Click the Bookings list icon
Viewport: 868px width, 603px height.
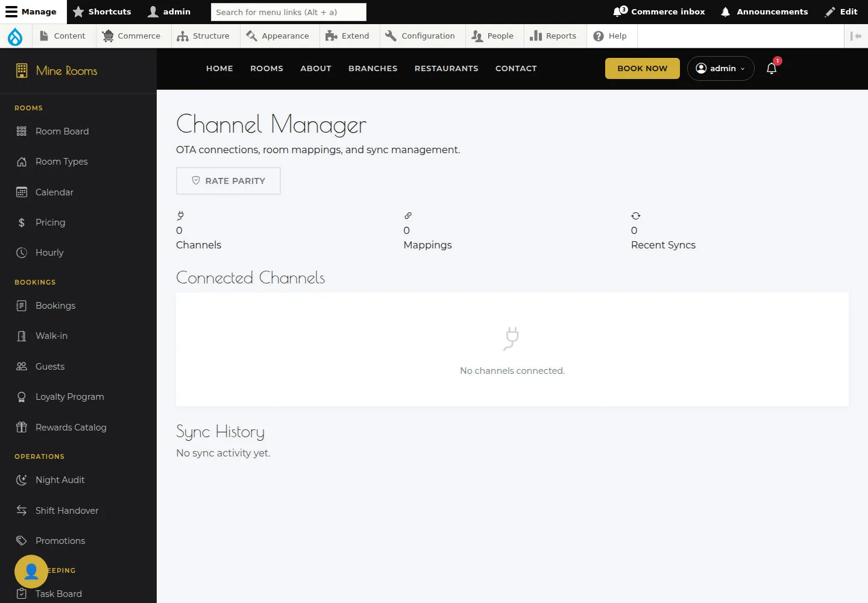pos(22,306)
